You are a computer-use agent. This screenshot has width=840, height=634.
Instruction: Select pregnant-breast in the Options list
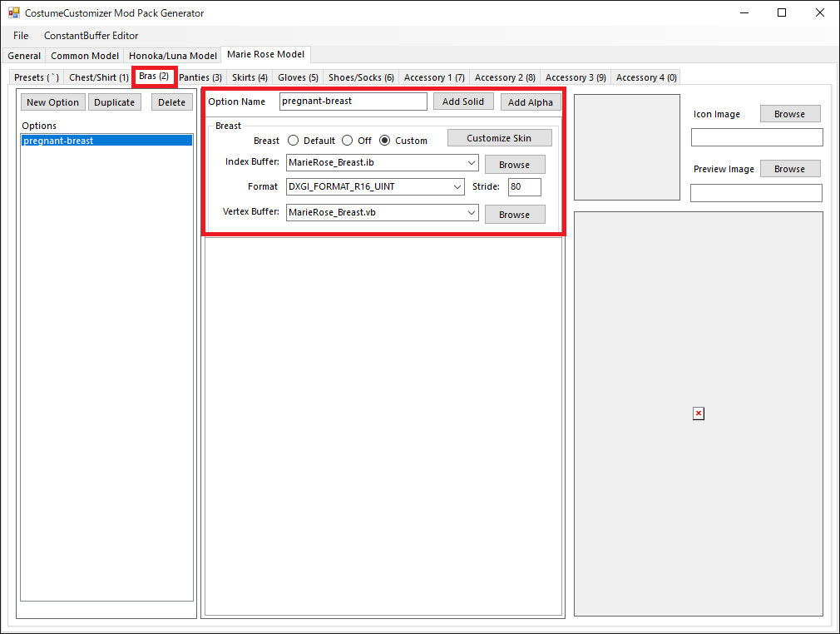(106, 141)
